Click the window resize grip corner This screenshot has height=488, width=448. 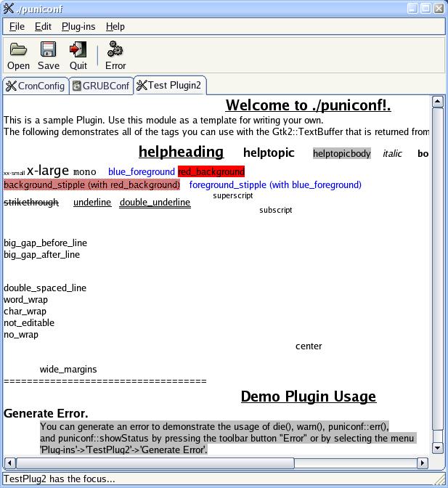click(x=439, y=479)
